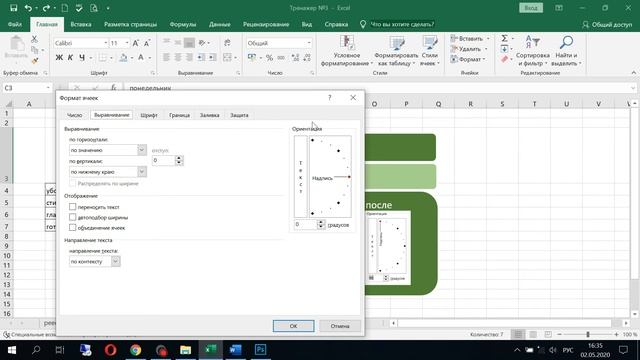Open Стили ячеек gallery
The width and height of the screenshot is (640, 360).
[x=430, y=51]
